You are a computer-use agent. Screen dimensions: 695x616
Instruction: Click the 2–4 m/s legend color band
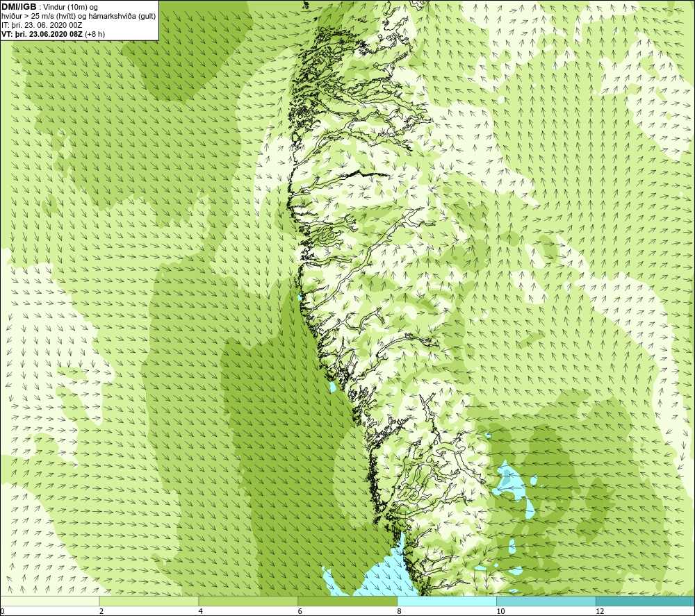(x=149, y=601)
